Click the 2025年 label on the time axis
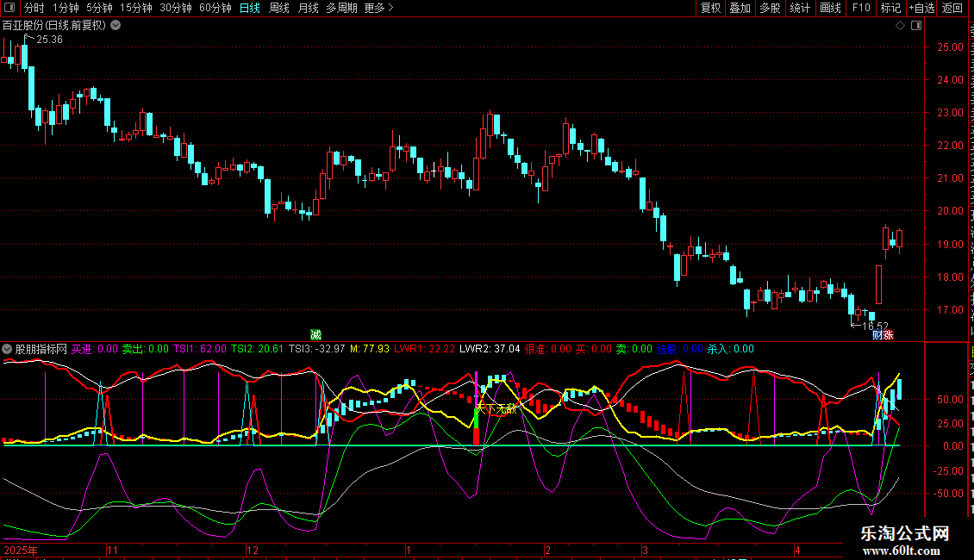 pos(21,550)
